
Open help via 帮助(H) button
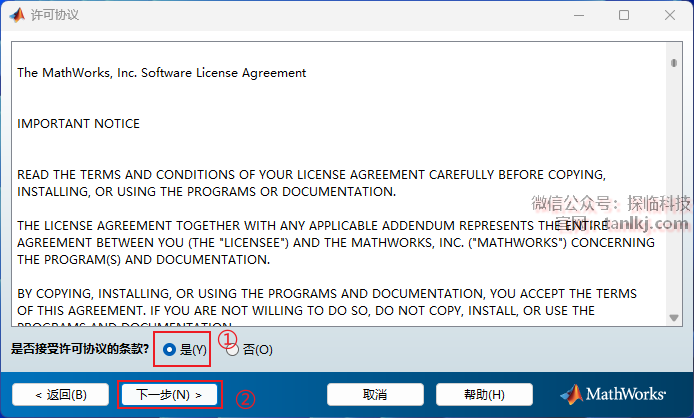tap(484, 395)
